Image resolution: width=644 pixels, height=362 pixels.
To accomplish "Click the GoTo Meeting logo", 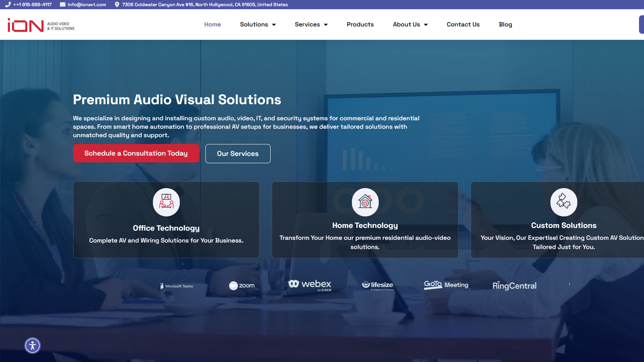I will pos(446,285).
